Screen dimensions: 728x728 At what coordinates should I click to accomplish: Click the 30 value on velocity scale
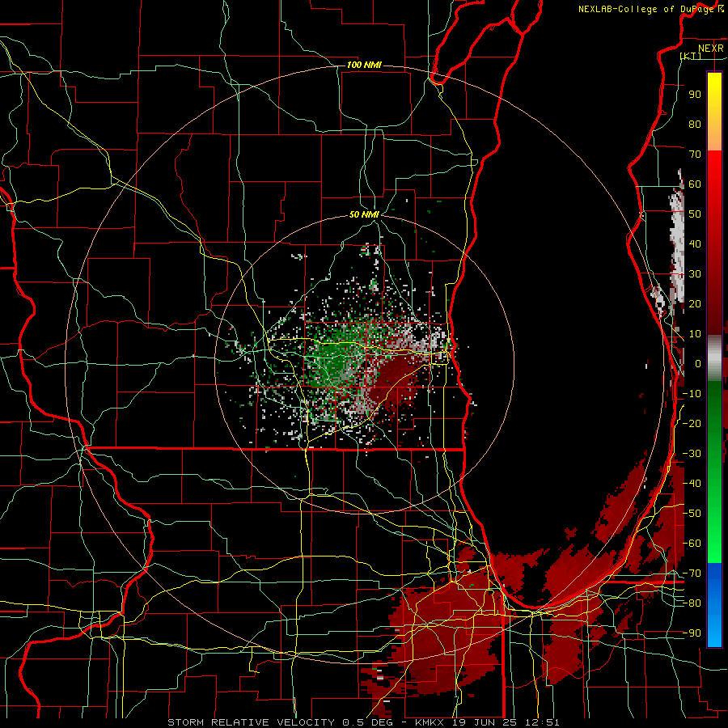tap(695, 274)
